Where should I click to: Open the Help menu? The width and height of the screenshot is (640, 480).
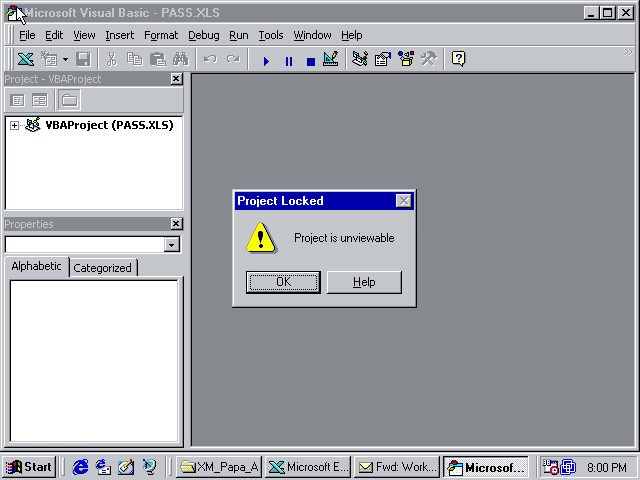[352, 36]
